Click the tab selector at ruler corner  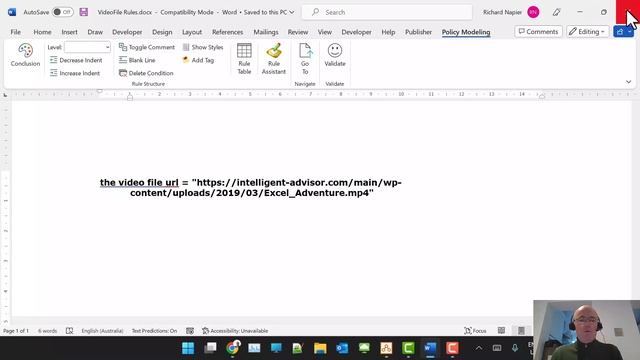click(x=5, y=95)
